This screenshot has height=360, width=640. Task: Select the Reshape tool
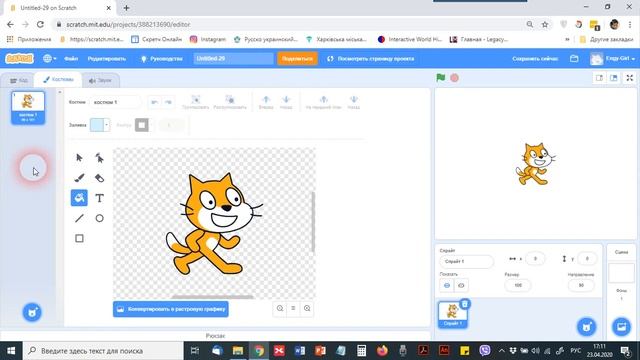click(x=99, y=158)
